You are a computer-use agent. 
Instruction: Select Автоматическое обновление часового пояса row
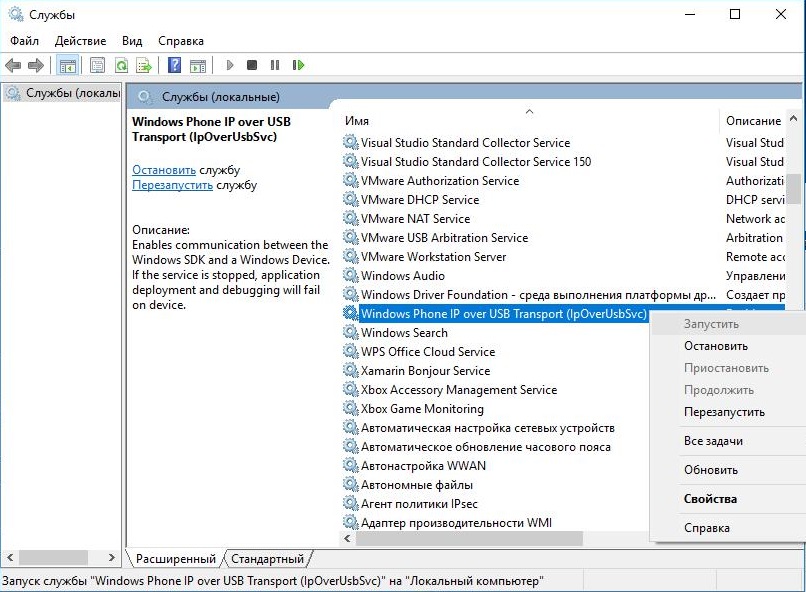click(486, 447)
